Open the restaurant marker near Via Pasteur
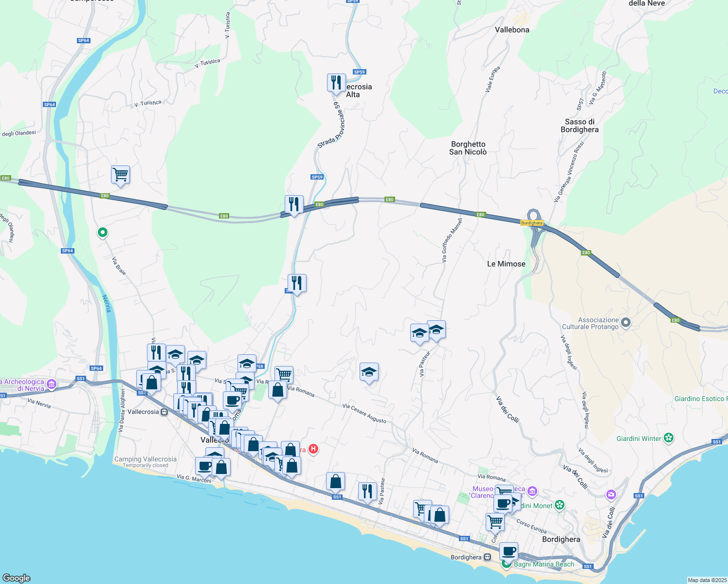The image size is (728, 584). click(x=366, y=491)
